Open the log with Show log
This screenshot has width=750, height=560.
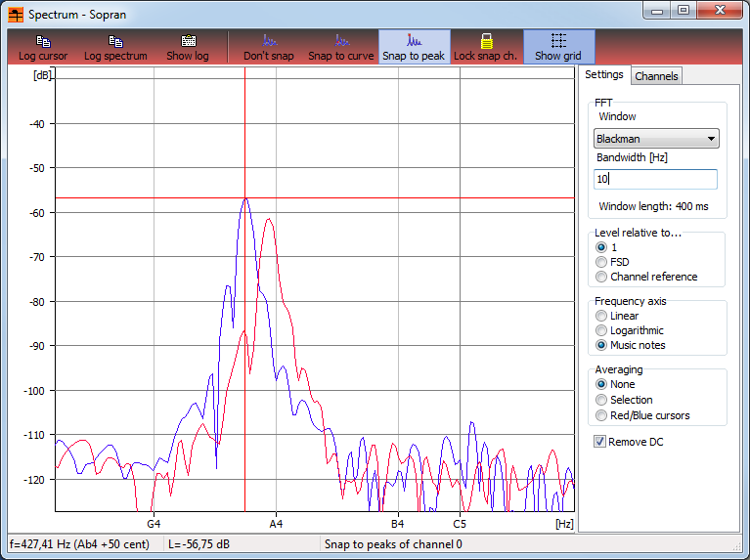click(x=188, y=47)
